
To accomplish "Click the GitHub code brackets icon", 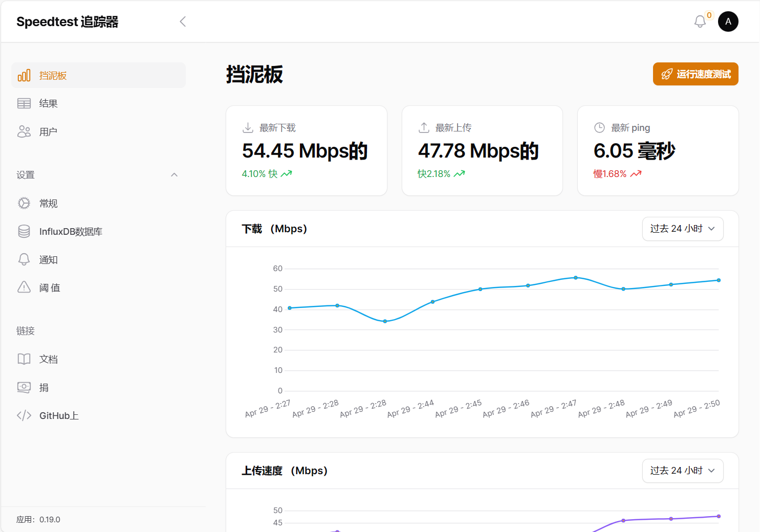I will 24,415.
